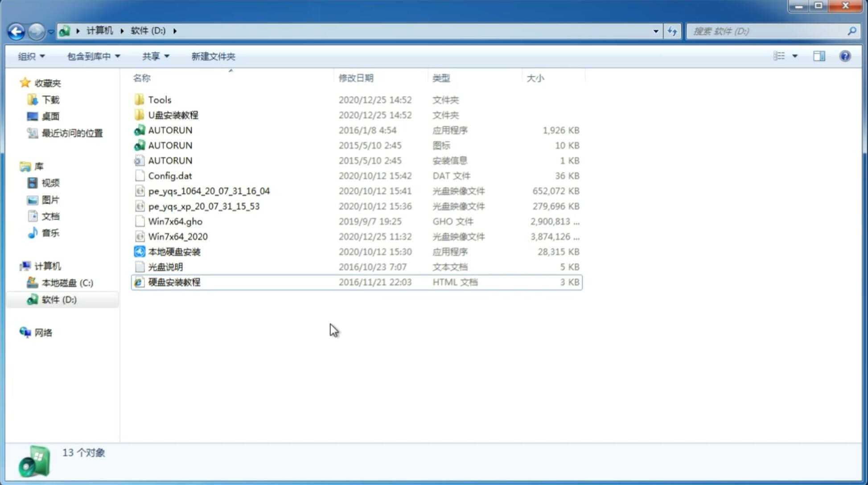Open Config.dat file
The image size is (868, 485).
[169, 175]
